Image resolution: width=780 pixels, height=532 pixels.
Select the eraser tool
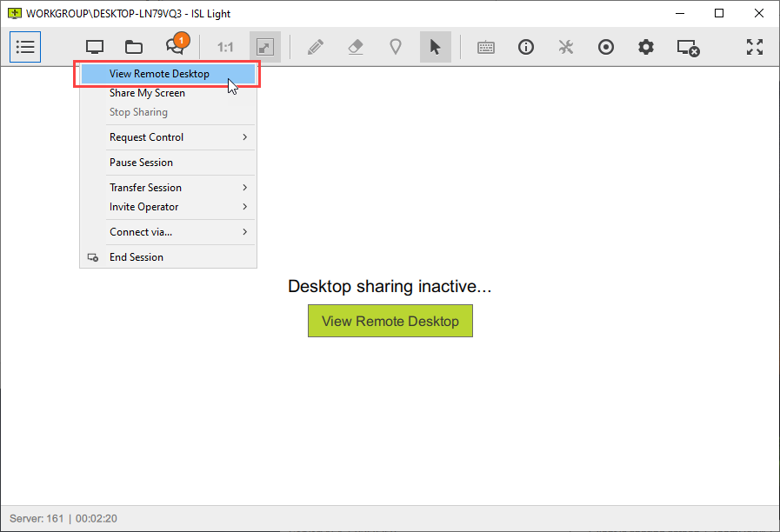355,47
